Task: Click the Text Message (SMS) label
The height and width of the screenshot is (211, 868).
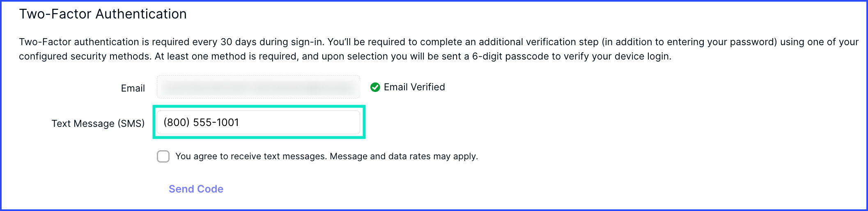Action: click(x=98, y=124)
